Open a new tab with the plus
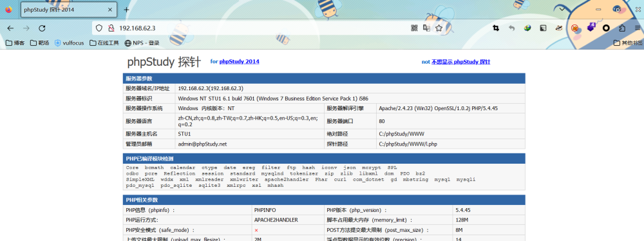 point(126,10)
